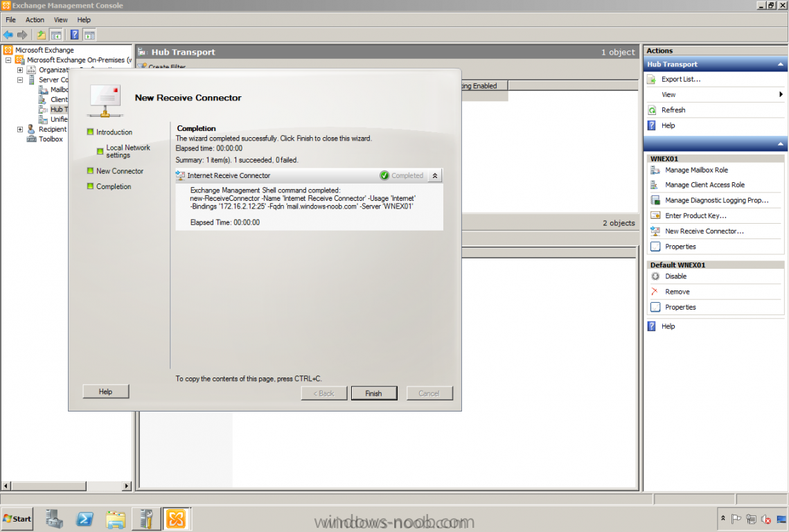Click the Local Network settings wizard step
This screenshot has width=789, height=532.
(x=128, y=152)
